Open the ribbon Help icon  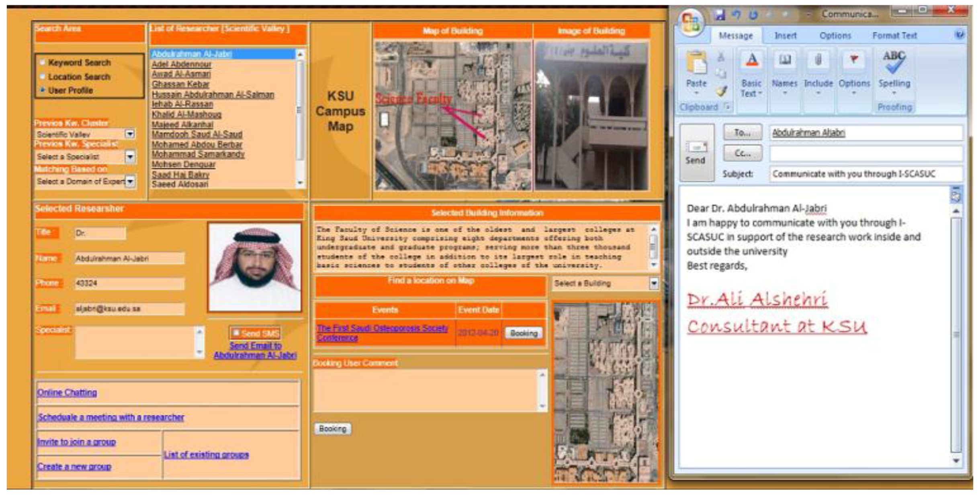(959, 35)
